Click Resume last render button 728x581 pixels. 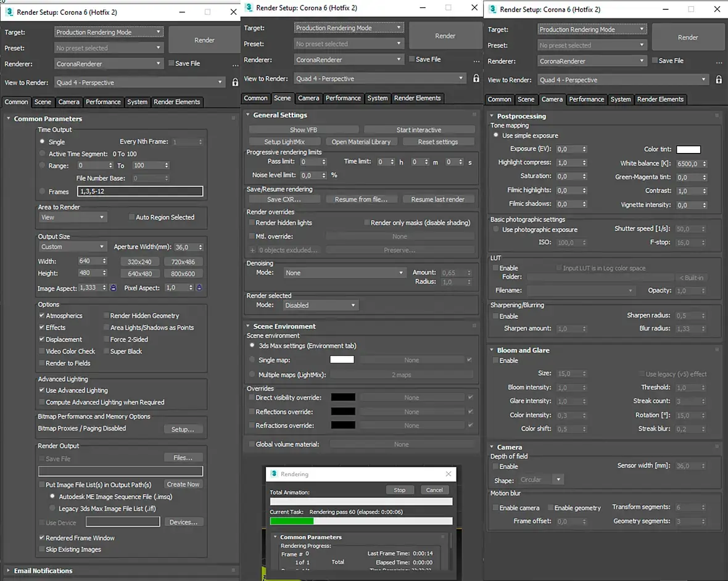(x=437, y=199)
